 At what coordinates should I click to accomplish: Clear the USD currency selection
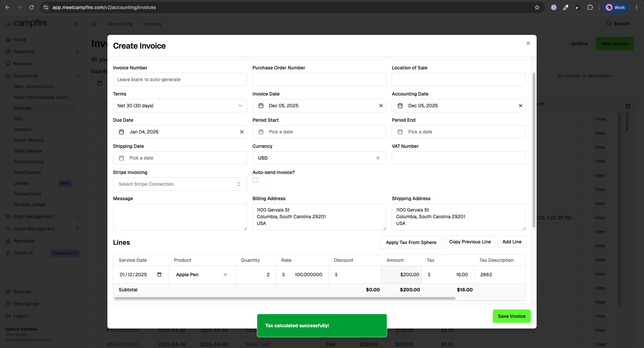point(378,158)
